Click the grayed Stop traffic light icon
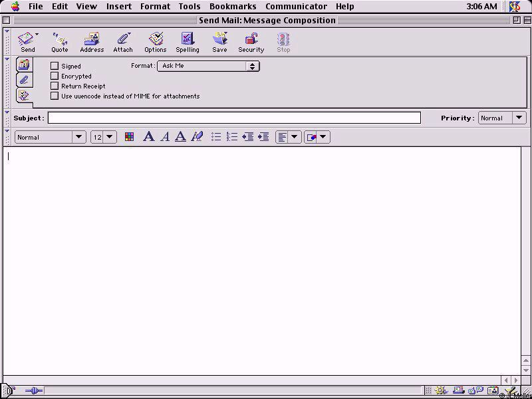This screenshot has width=532, height=399. pos(283,43)
